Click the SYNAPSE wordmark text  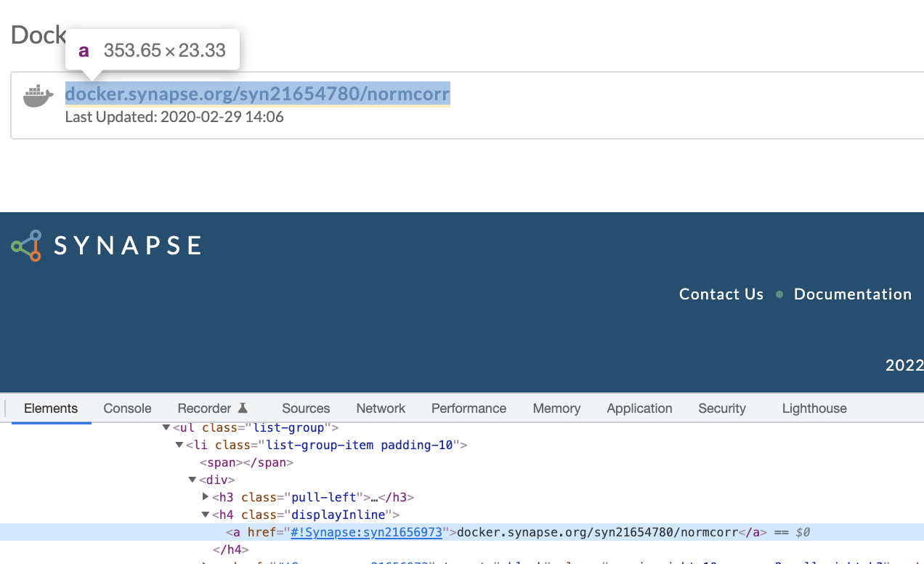(x=128, y=246)
